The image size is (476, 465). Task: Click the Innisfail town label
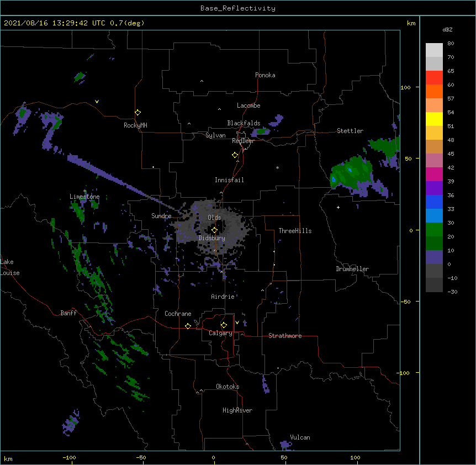pos(229,180)
